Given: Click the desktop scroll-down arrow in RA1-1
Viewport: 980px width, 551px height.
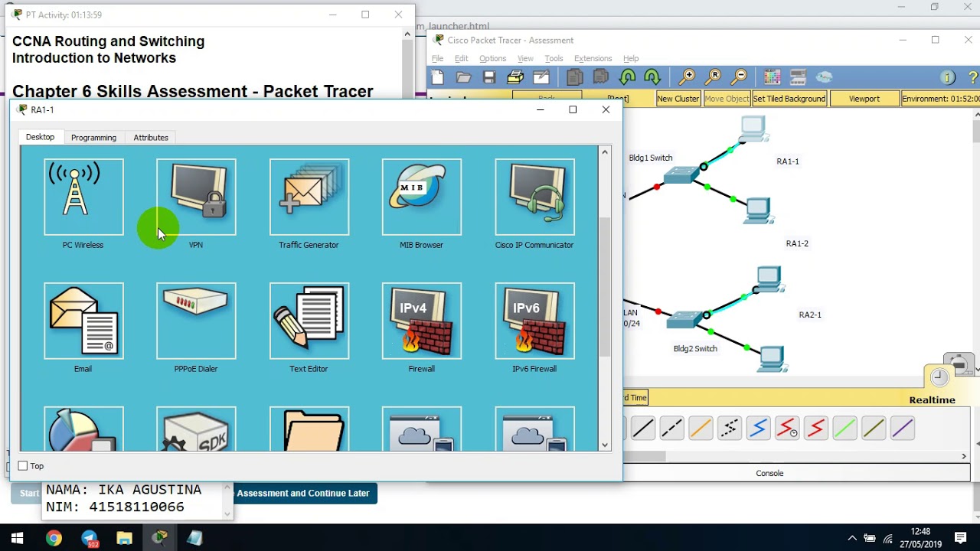Looking at the screenshot, I should tap(605, 445).
